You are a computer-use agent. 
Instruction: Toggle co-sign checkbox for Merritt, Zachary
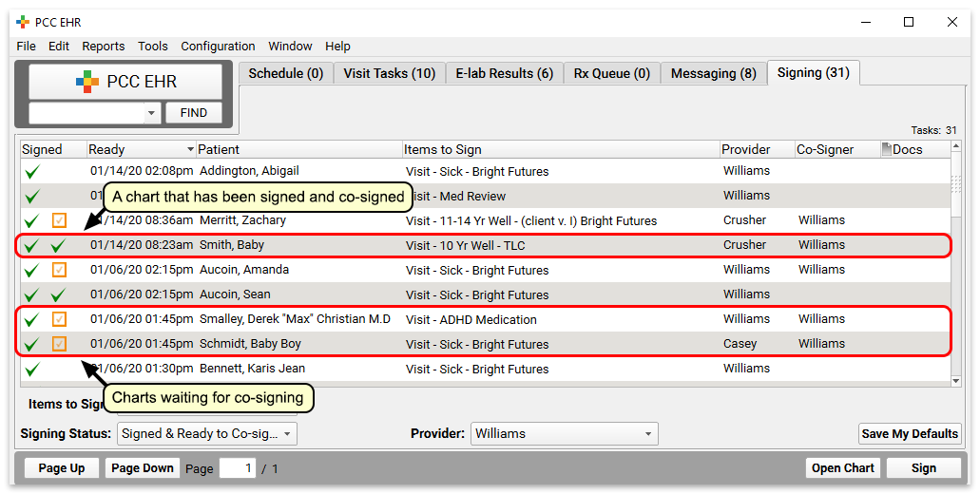point(59,220)
